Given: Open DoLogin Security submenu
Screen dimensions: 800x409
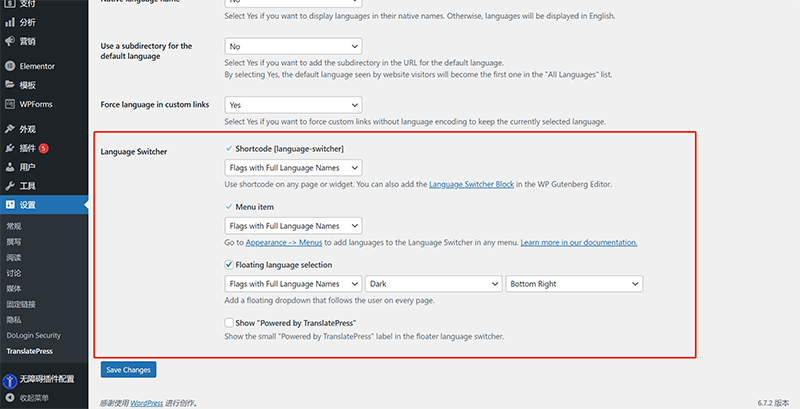Looking at the screenshot, I should pos(33,336).
